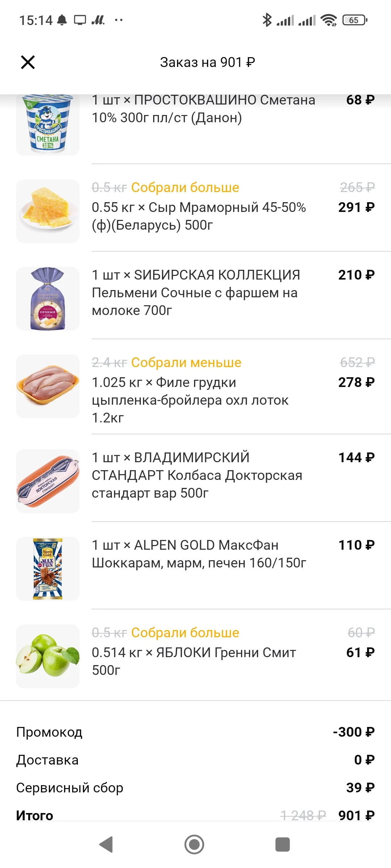
Task: Tap the notification bell status icon
Action: pyautogui.click(x=62, y=20)
